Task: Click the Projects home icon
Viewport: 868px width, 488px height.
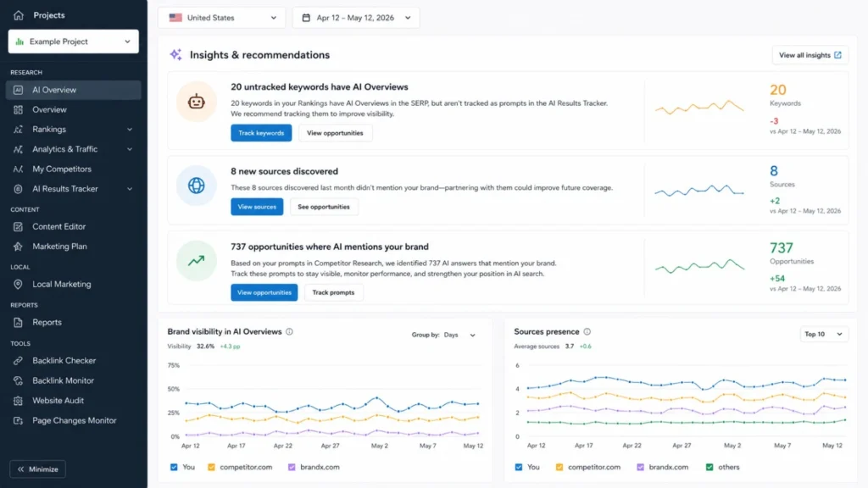Action: (19, 15)
